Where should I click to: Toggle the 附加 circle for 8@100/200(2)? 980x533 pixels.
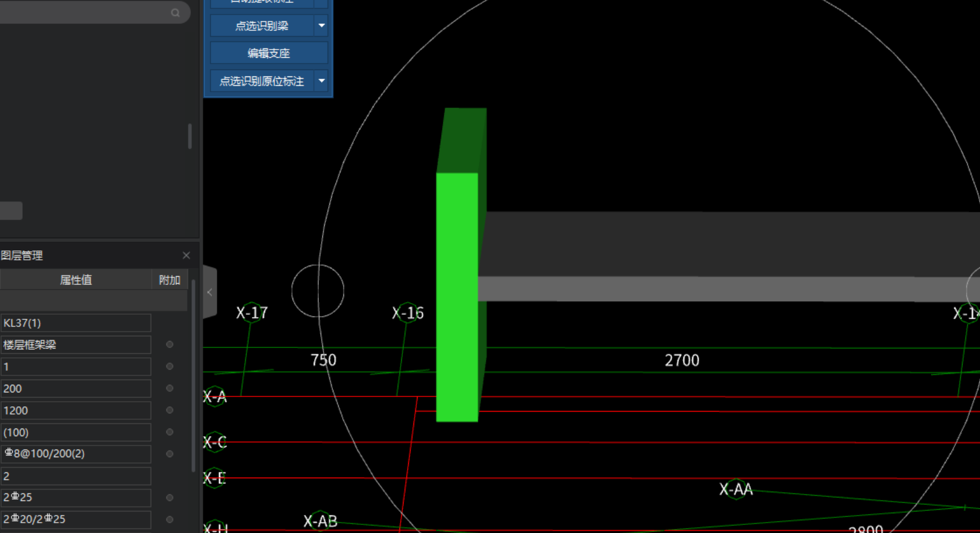(170, 454)
